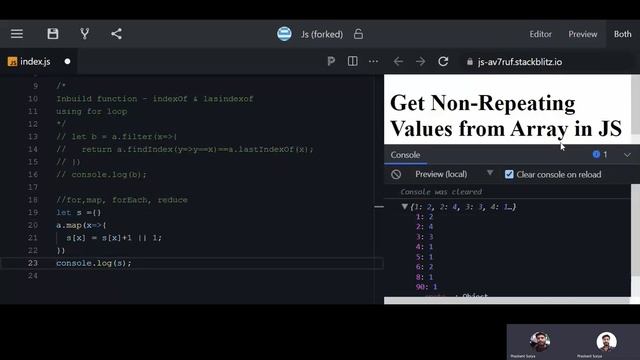Click the preview heading 'Get Non-Repeating Values'
The width and height of the screenshot is (640, 360).
506,116
